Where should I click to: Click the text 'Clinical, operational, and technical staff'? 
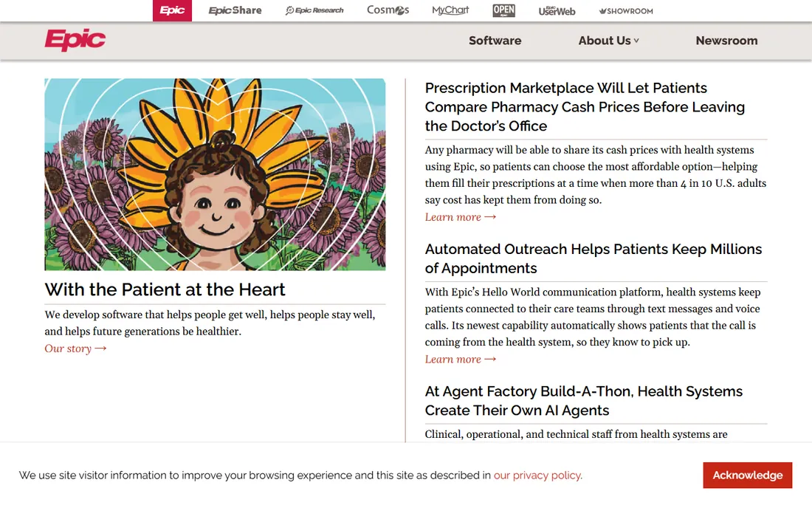[518, 434]
